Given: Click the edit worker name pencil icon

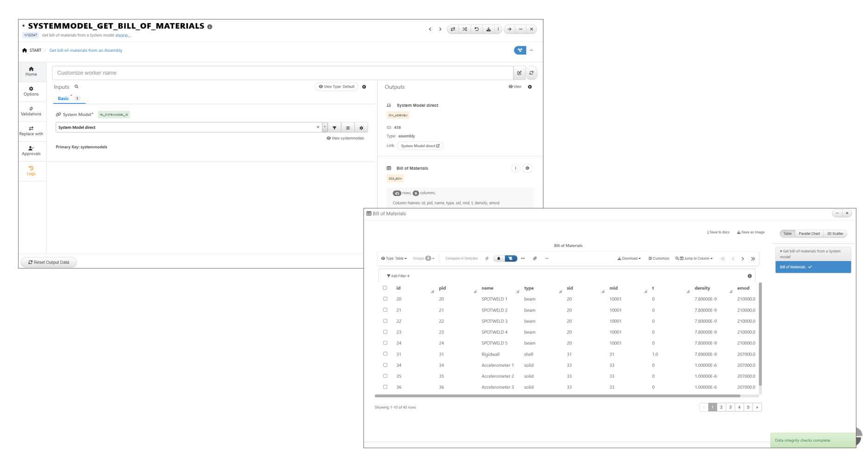Looking at the screenshot, I should coord(519,73).
